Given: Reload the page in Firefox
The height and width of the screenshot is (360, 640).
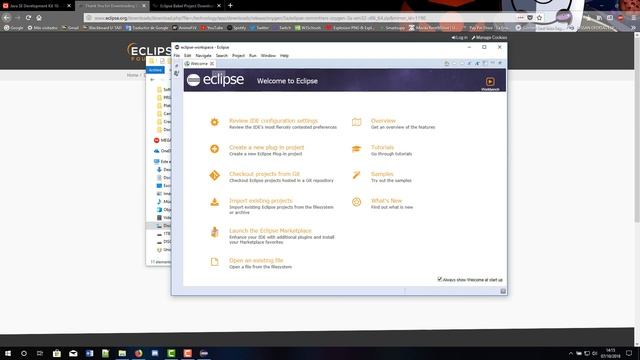Looking at the screenshot, I should [28, 18].
